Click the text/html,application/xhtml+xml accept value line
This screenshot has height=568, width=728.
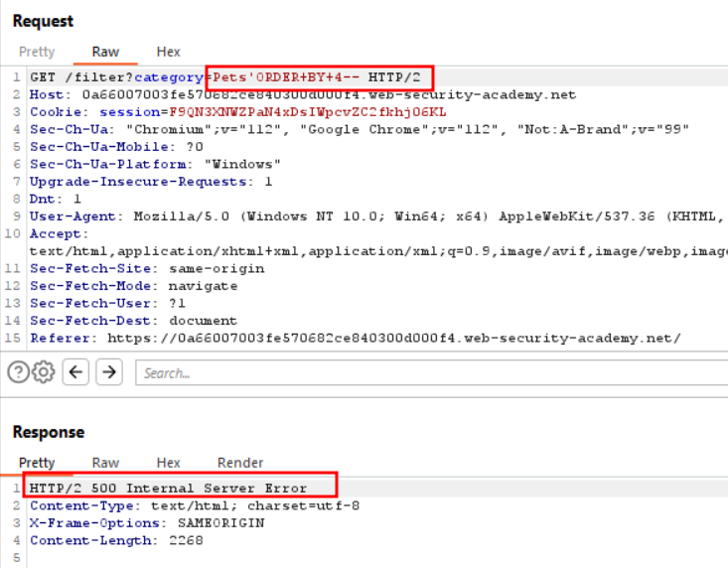[x=378, y=251]
